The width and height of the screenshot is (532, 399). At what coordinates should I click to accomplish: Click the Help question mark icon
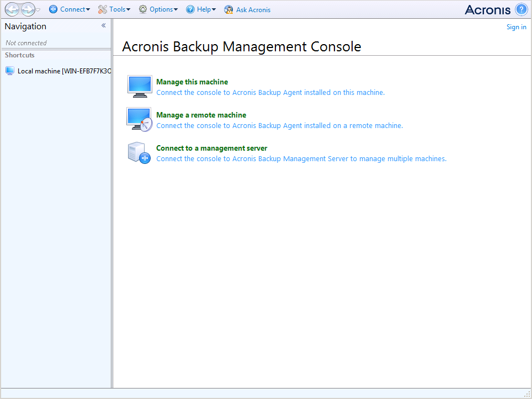[189, 9]
